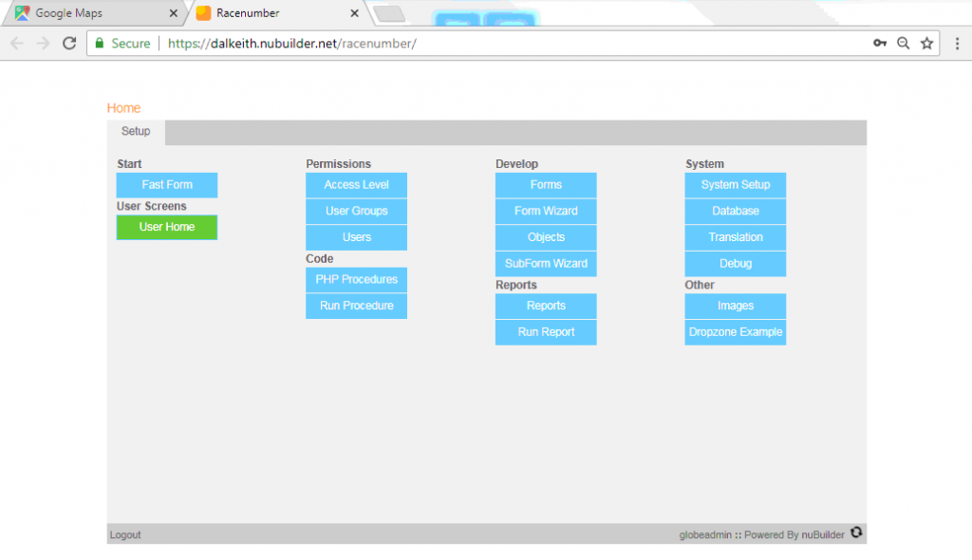Click the Reports section heading
Image resolution: width=972 pixels, height=560 pixels.
[516, 285]
